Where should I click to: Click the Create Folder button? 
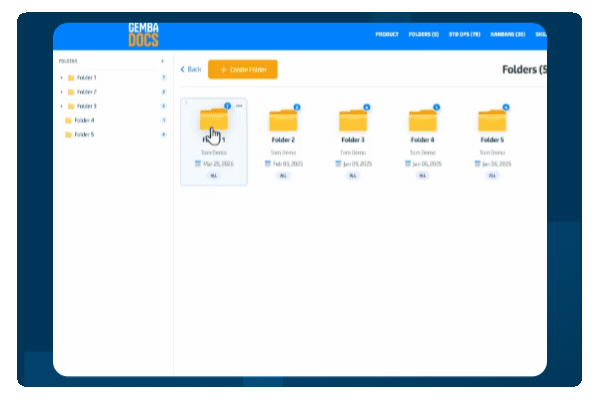tap(243, 69)
